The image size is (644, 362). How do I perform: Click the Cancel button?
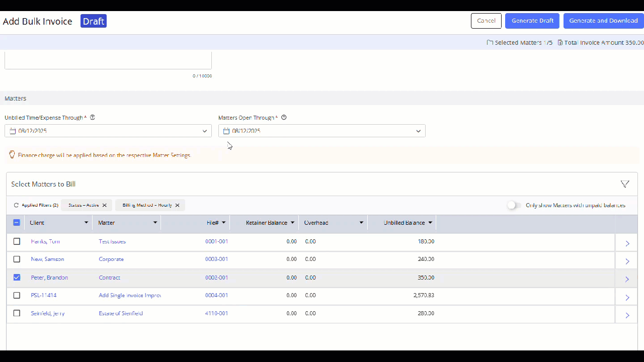point(486,21)
